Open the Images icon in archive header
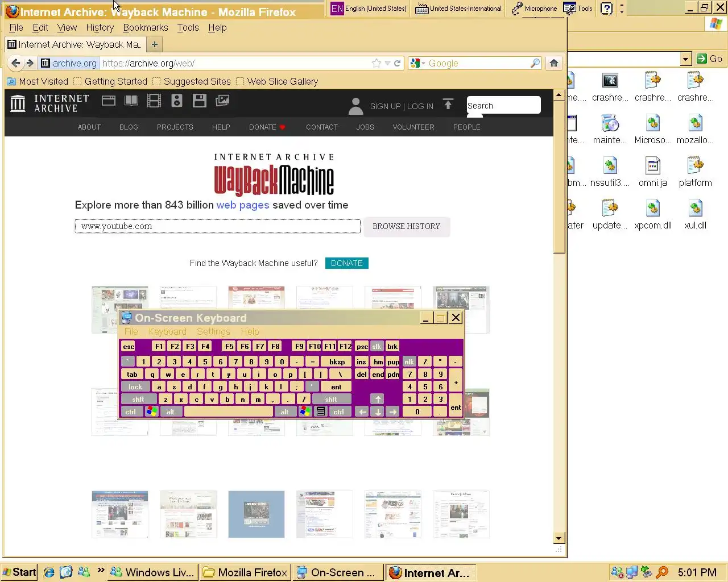This screenshot has width=728, height=582. 222,101
